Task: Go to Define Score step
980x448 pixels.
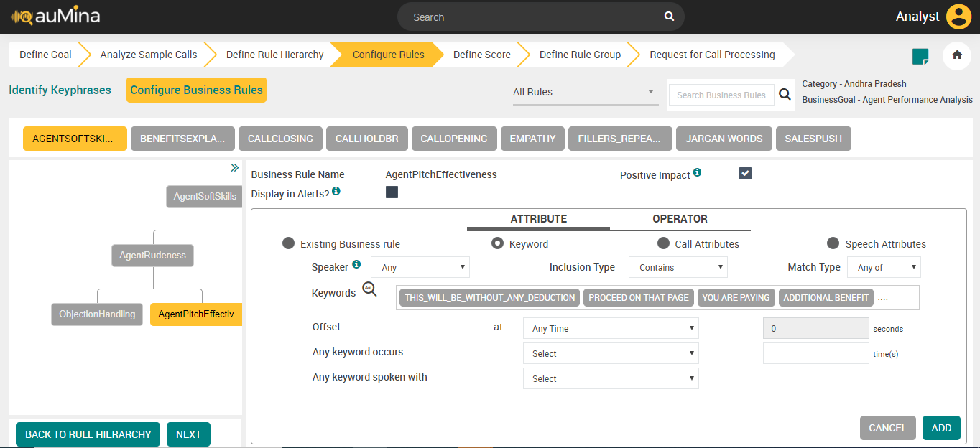Action: 481,55
